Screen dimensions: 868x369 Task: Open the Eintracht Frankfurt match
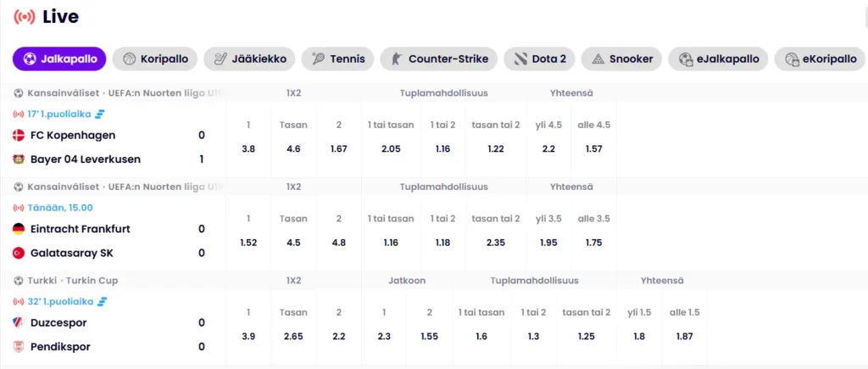(x=80, y=228)
